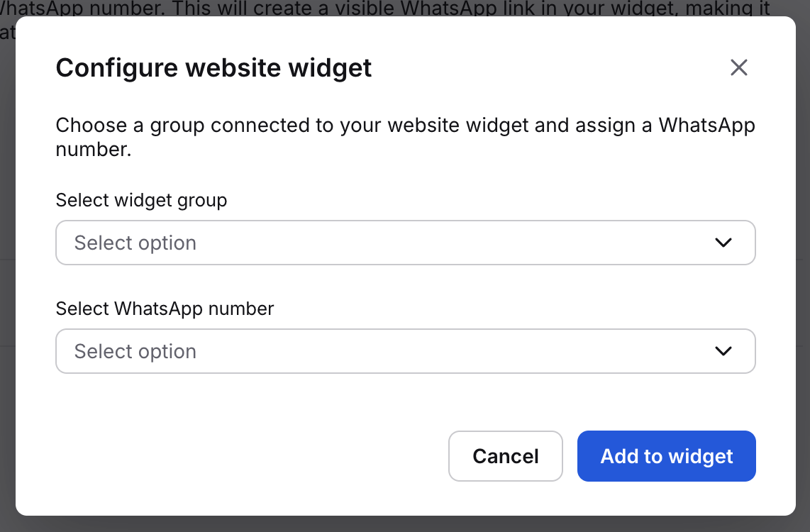Click empty white space left of Cancel button
810x532 pixels.
[248, 456]
